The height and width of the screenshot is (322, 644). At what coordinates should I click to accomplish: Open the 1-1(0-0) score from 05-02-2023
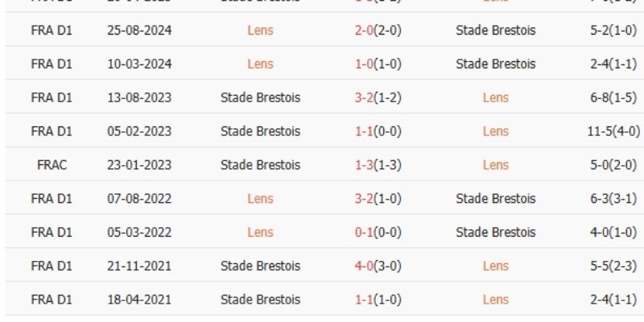pos(378,132)
